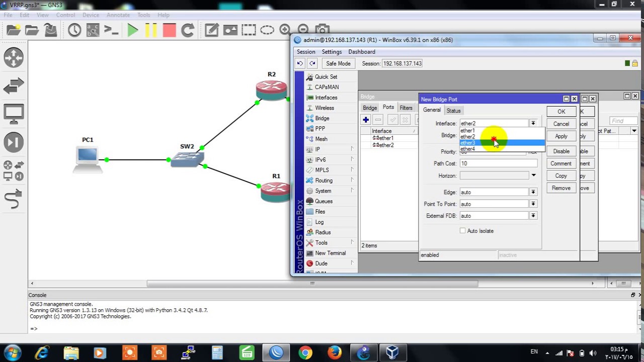Image resolution: width=644 pixels, height=362 pixels.
Task: Open Firefox from taskbar
Action: [x=334, y=353]
